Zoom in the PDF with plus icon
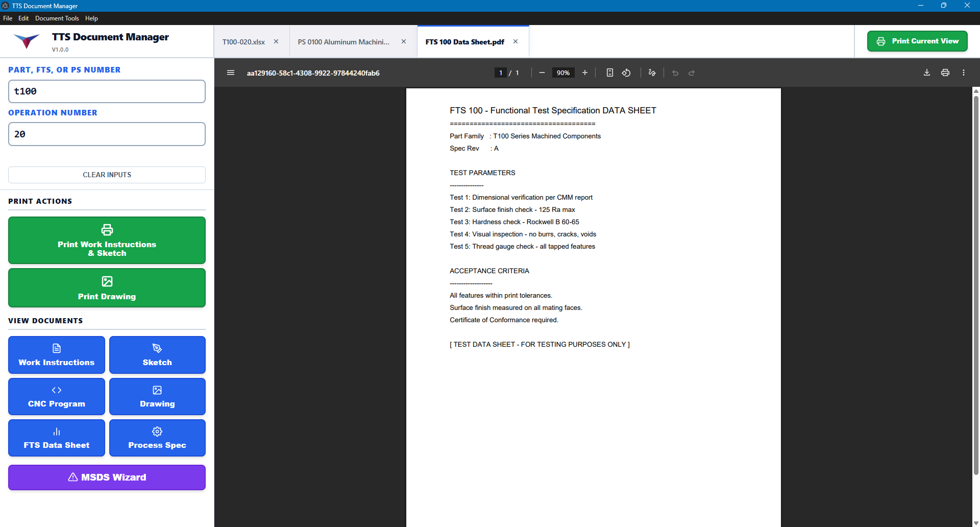Image resolution: width=980 pixels, height=527 pixels. pos(585,73)
